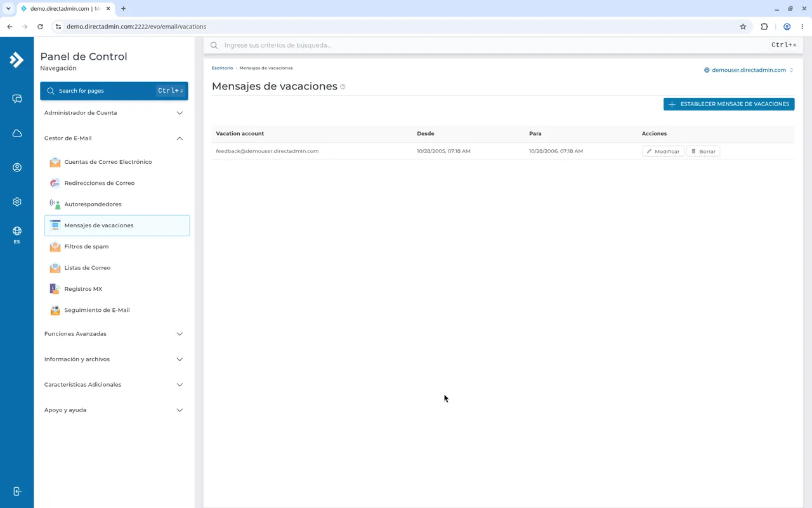Screen dimensions: 812x508
Task: Click Modificar for feedback vacation message
Action: coord(663,152)
